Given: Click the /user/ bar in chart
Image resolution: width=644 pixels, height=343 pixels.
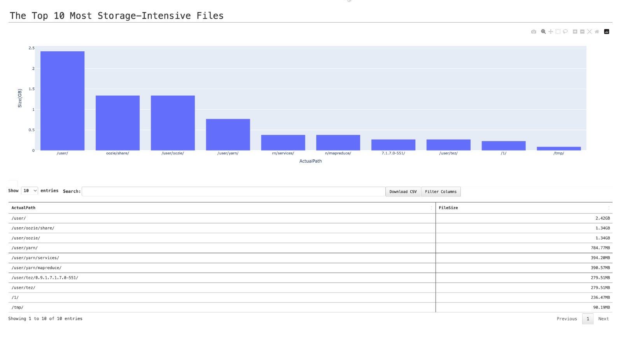Looking at the screenshot, I should tap(62, 101).
